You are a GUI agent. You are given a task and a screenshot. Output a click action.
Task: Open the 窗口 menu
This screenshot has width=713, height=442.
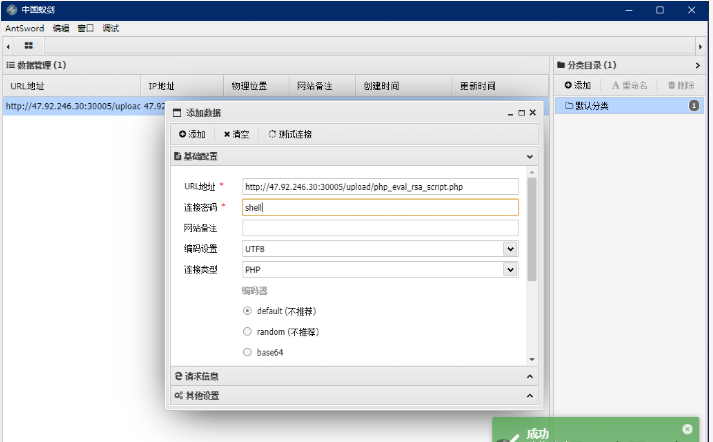coord(85,28)
